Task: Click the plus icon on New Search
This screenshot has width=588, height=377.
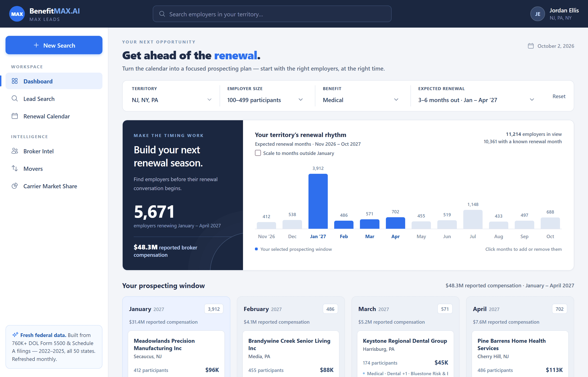Action: pyautogui.click(x=36, y=45)
